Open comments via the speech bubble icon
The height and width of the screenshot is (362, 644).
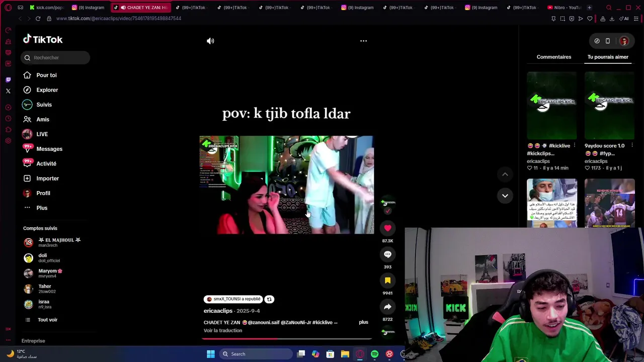387,254
